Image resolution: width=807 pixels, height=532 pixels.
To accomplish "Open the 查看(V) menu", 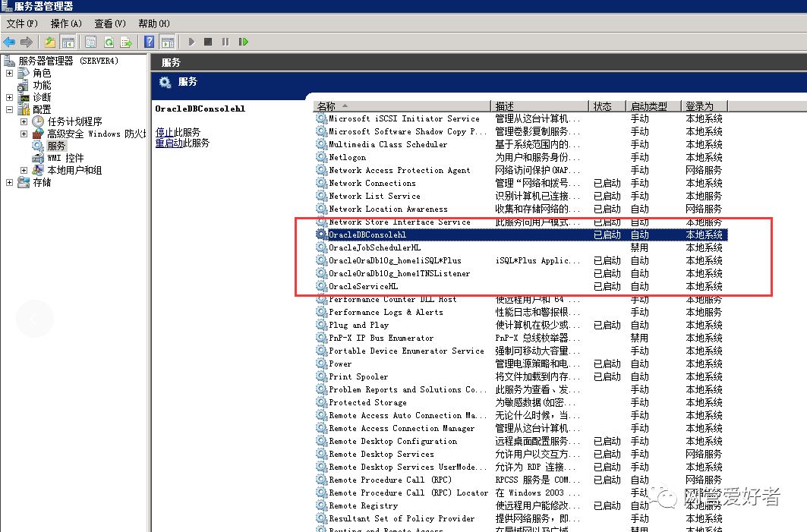I will 109,24.
